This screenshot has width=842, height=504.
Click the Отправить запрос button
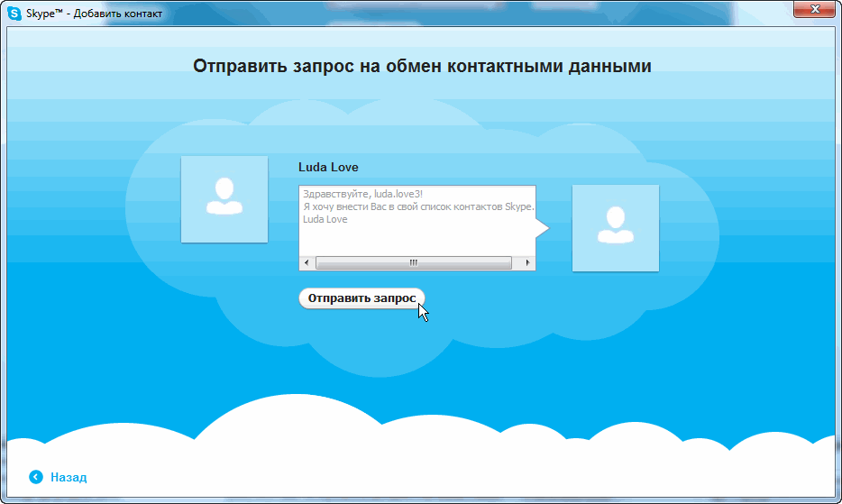click(x=362, y=298)
